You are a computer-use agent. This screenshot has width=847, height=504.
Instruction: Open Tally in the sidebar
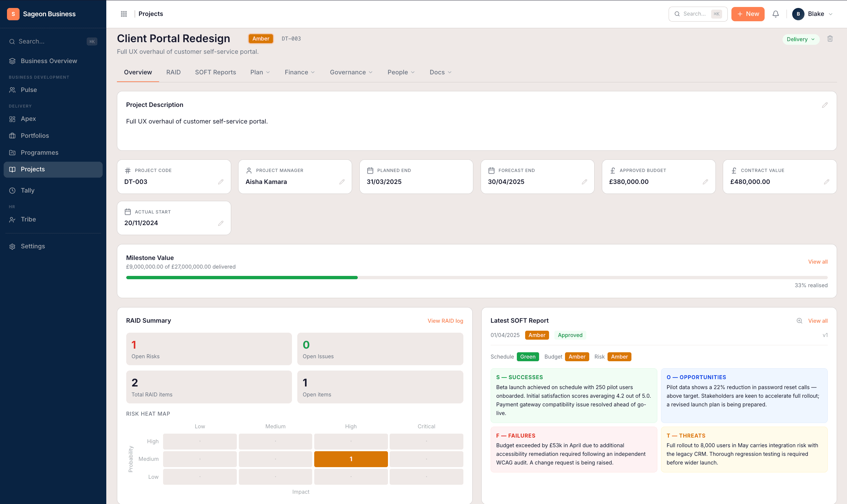tap(53, 191)
